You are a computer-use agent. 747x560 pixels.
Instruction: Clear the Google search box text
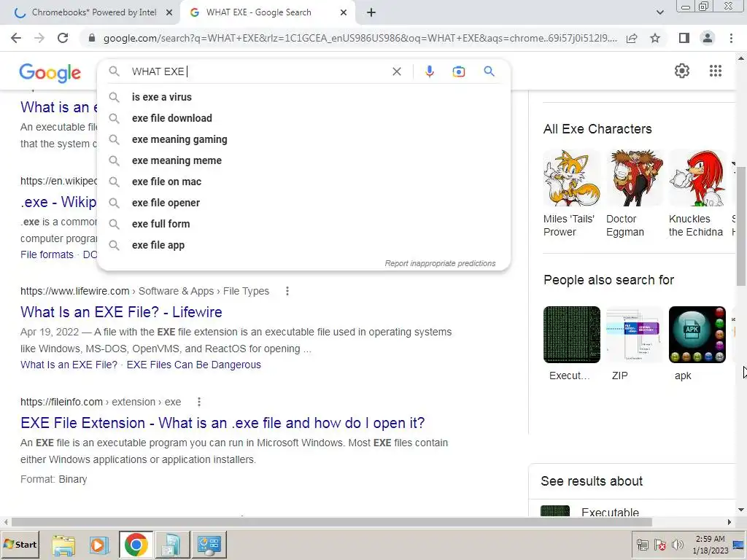click(x=396, y=71)
